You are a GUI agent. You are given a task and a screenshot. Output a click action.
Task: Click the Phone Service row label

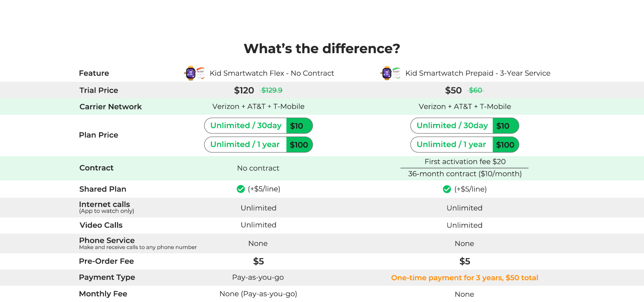(107, 240)
